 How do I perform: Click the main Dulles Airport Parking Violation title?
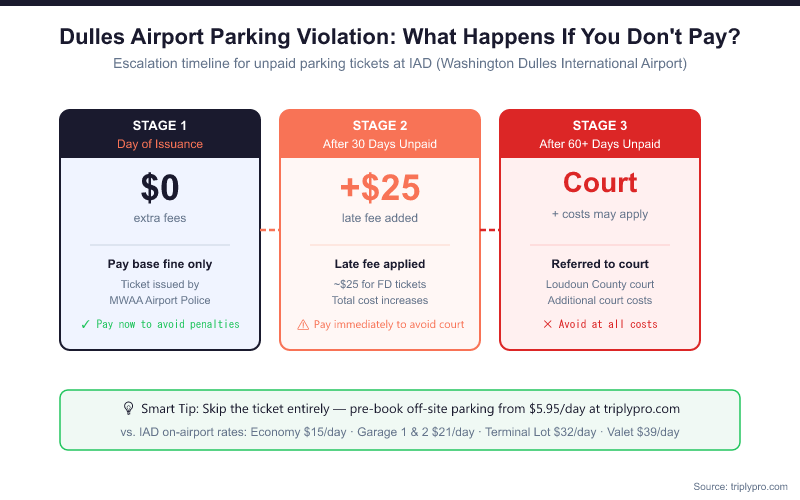[x=400, y=37]
